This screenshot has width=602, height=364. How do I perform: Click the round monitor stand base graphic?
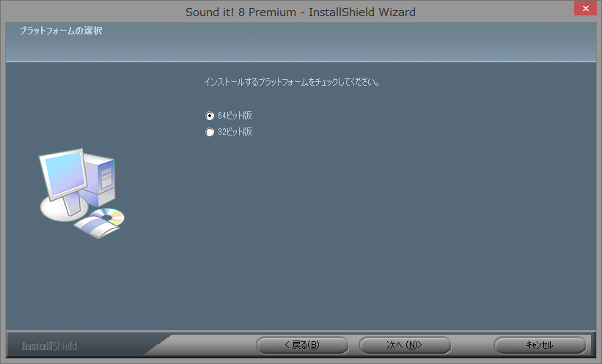click(63, 209)
